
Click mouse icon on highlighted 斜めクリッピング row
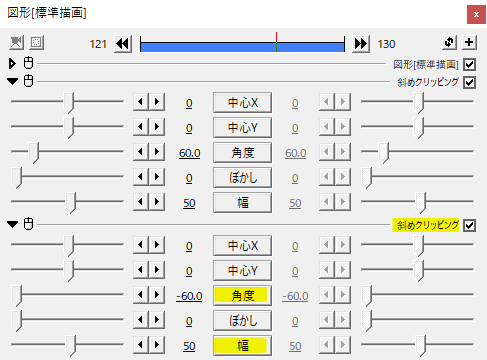[x=28, y=224]
